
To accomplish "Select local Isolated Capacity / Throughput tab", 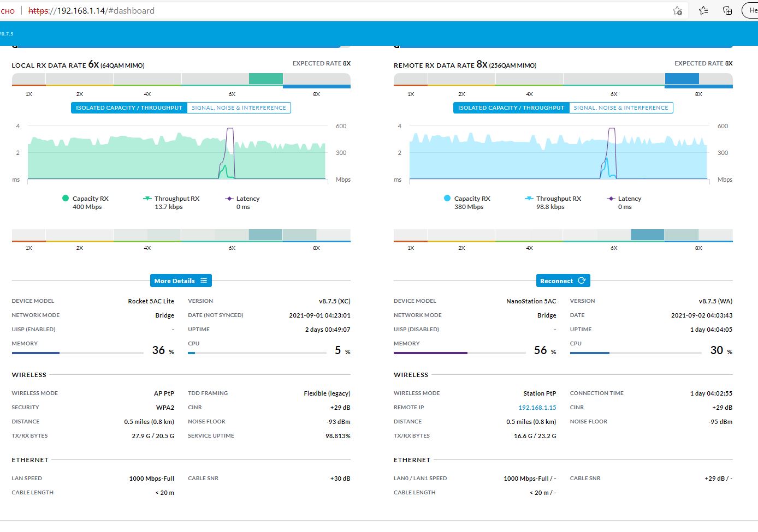I will [x=129, y=108].
